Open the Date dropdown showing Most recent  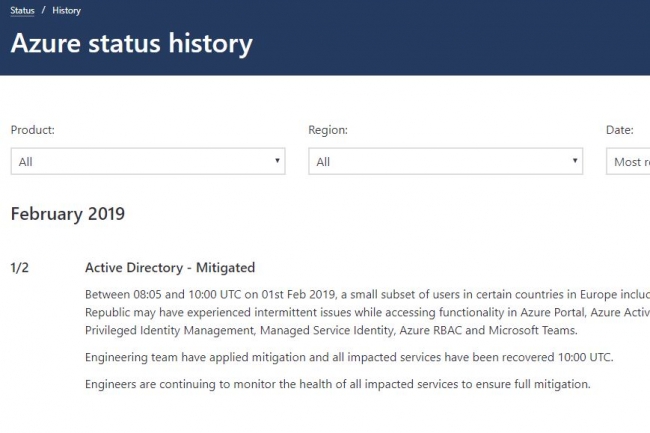coord(628,161)
